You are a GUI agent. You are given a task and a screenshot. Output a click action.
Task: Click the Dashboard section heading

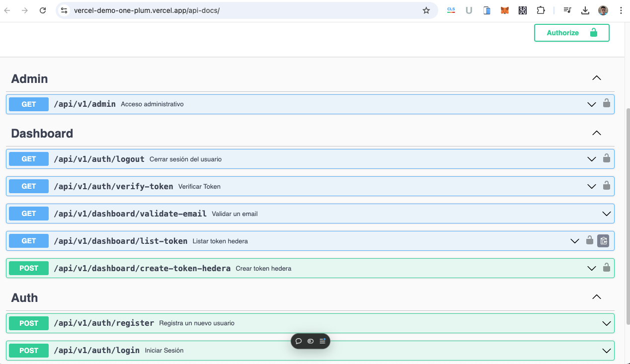[42, 133]
